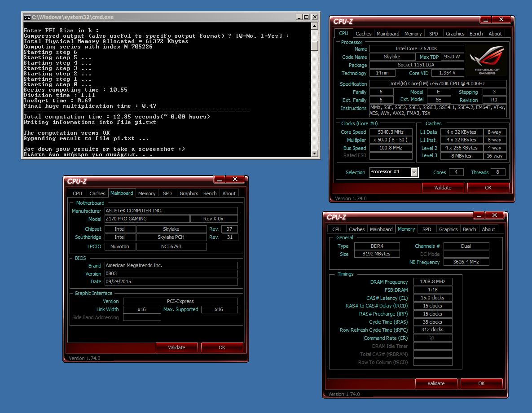The image size is (532, 413).
Task: Go to Graphics tab in Memory window
Action: click(x=448, y=229)
